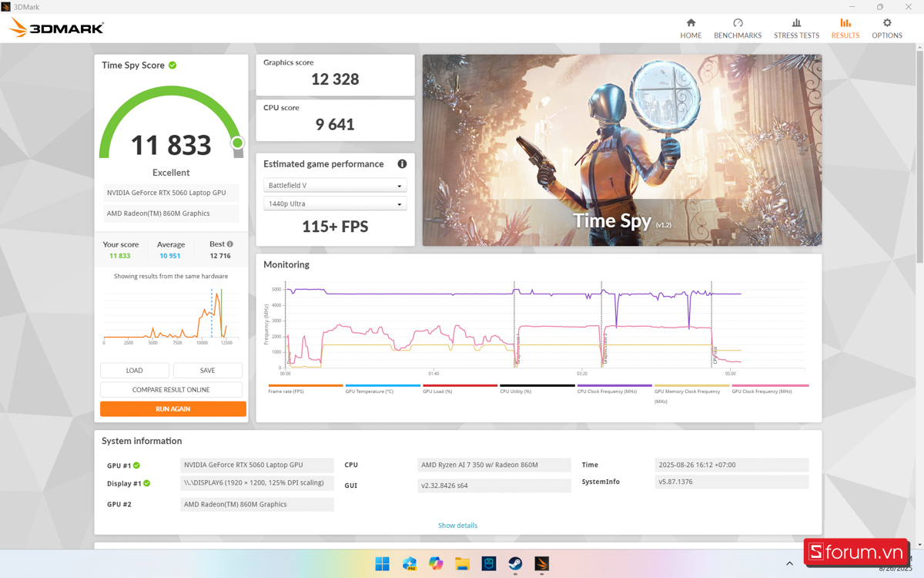924x578 pixels.
Task: Click the 115+ FPS estimate
Action: click(x=335, y=227)
